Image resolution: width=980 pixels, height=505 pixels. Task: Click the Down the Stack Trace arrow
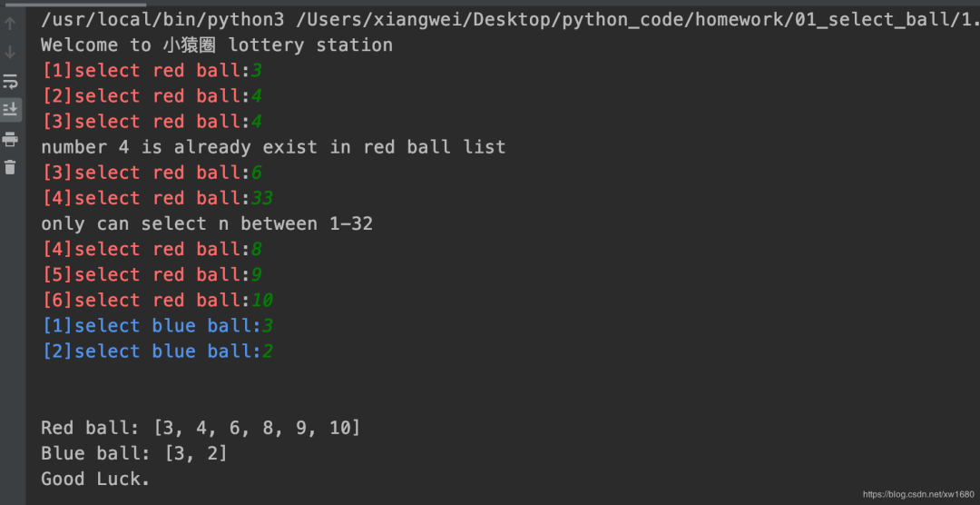tap(11, 52)
